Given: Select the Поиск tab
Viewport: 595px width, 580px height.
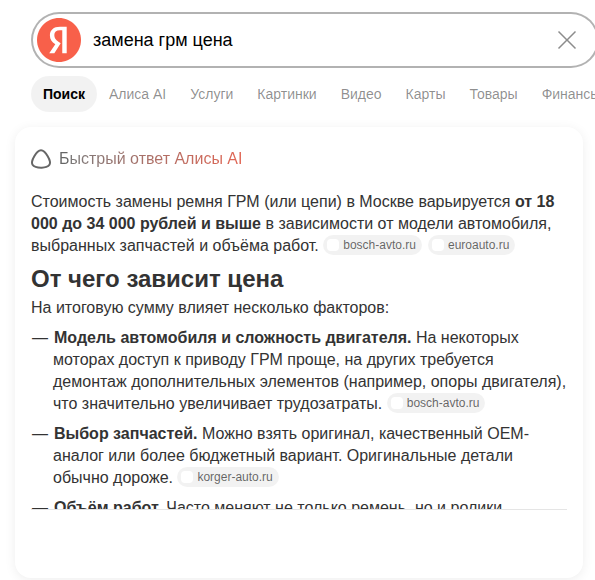Looking at the screenshot, I should click(x=64, y=94).
